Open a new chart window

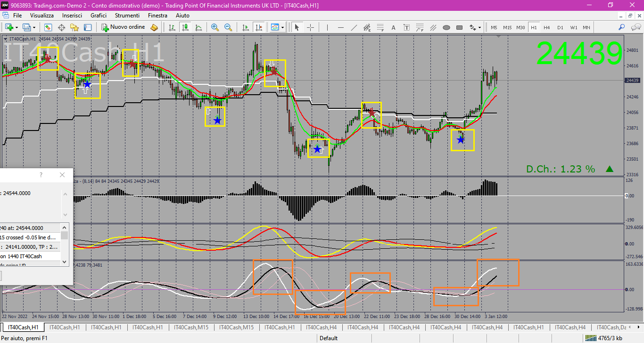(8, 27)
